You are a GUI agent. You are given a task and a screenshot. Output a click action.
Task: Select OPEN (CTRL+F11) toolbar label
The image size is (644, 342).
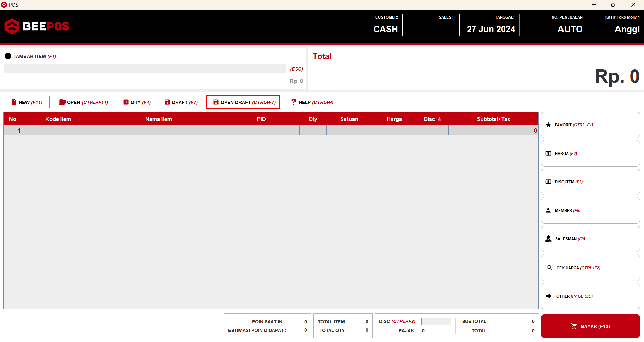(88, 102)
